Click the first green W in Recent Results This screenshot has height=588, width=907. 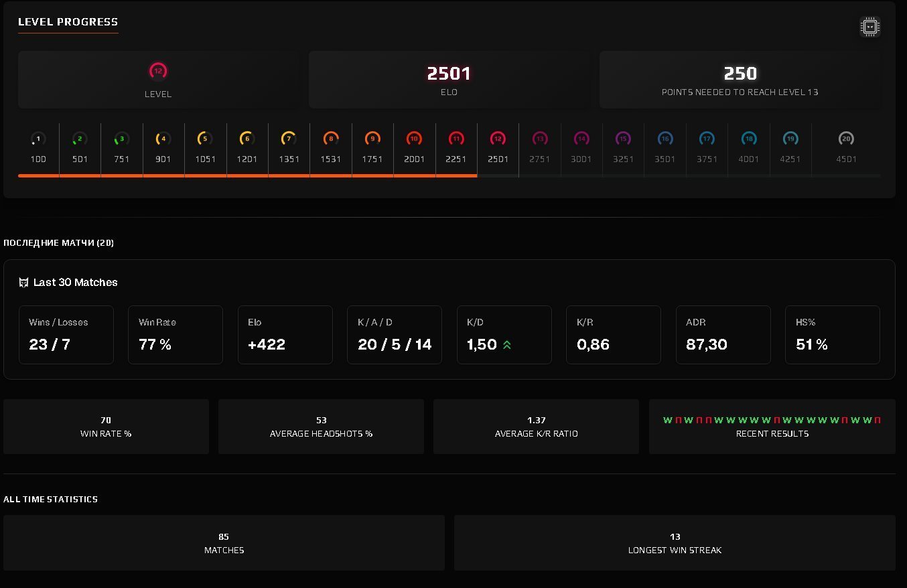[667, 420]
